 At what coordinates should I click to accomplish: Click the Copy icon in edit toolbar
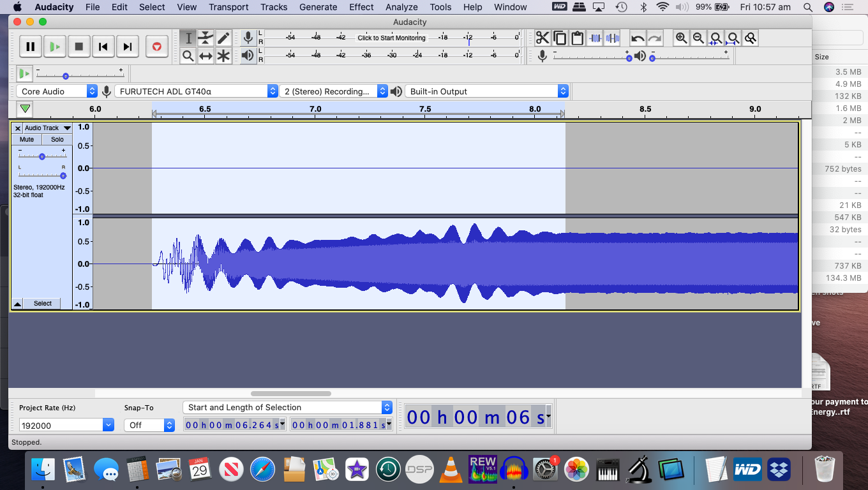(x=560, y=38)
